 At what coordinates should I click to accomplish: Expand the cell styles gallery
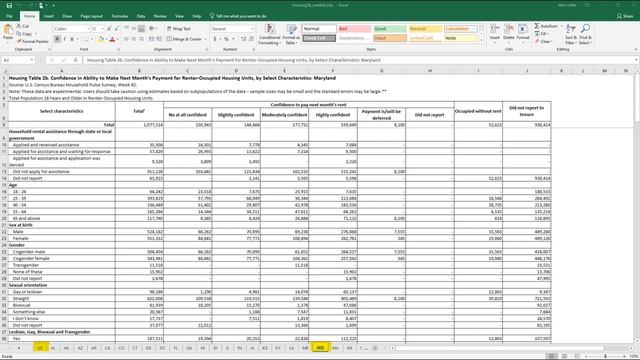pyautogui.click(x=481, y=40)
